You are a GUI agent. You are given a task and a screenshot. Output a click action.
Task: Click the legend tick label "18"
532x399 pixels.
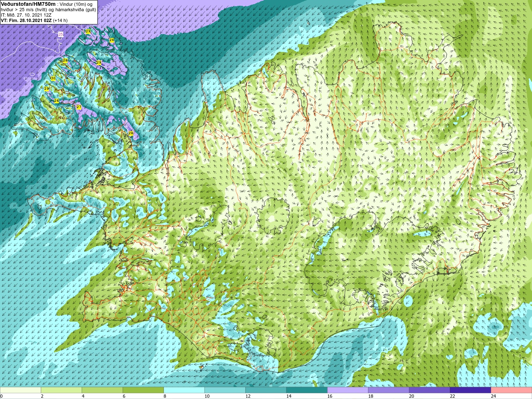tap(371, 396)
